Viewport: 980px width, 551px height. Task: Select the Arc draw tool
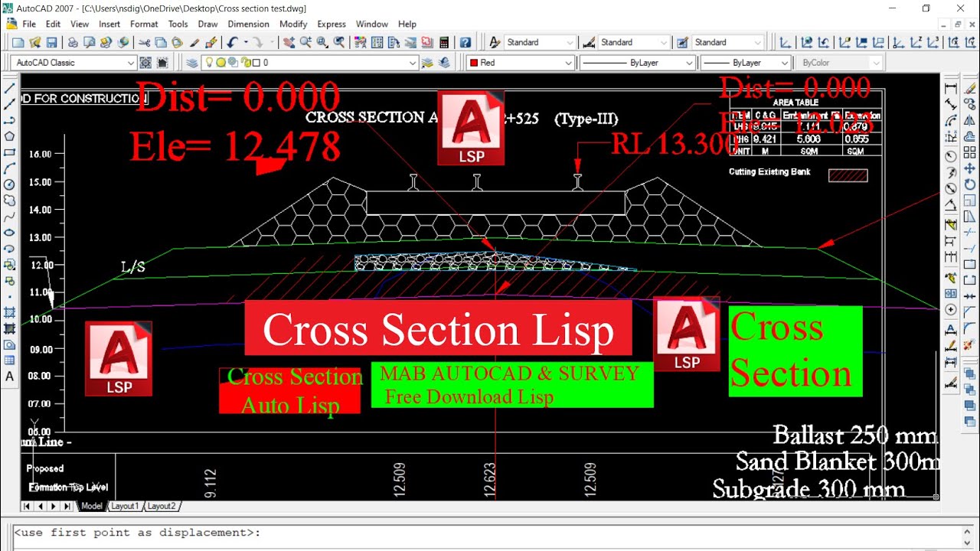[10, 168]
